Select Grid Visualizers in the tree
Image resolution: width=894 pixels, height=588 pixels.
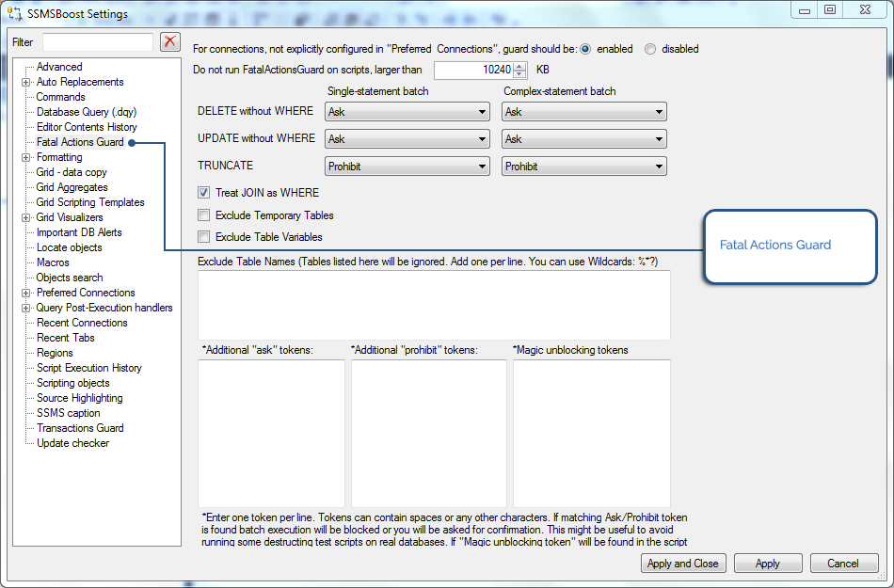(70, 217)
